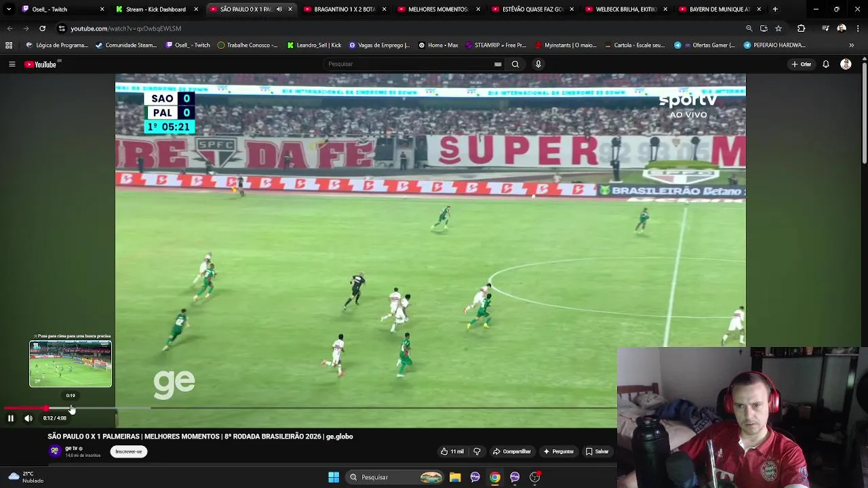Click Compartilhar share button
This screenshot has height=488, width=868.
[x=512, y=451]
